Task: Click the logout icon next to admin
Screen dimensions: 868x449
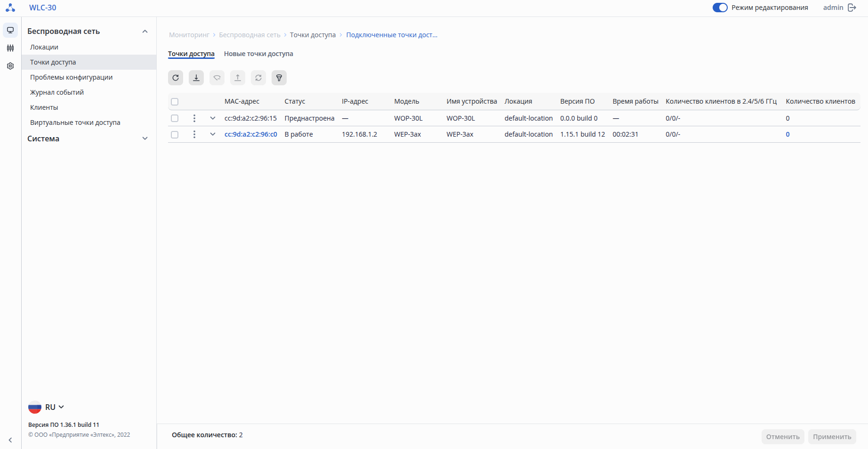Action: click(x=852, y=8)
